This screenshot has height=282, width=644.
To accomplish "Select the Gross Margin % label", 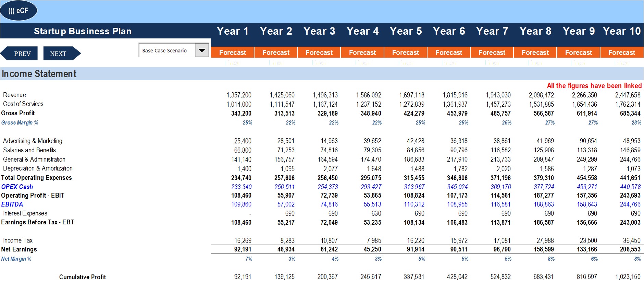I will [x=20, y=122].
